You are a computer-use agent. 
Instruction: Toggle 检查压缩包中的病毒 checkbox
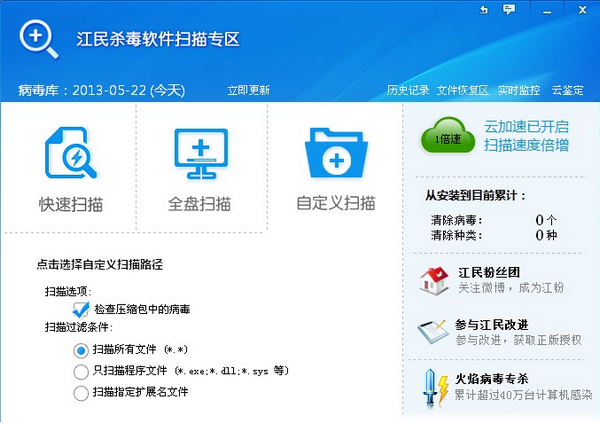click(x=81, y=309)
